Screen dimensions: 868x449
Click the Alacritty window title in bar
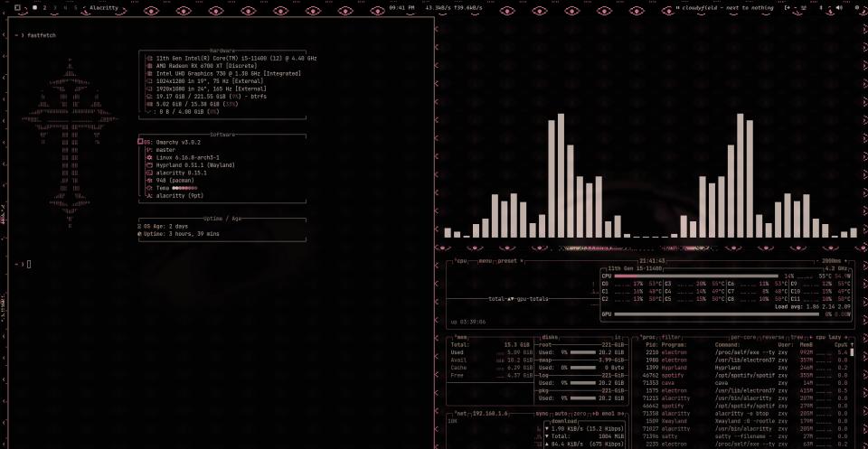point(104,8)
